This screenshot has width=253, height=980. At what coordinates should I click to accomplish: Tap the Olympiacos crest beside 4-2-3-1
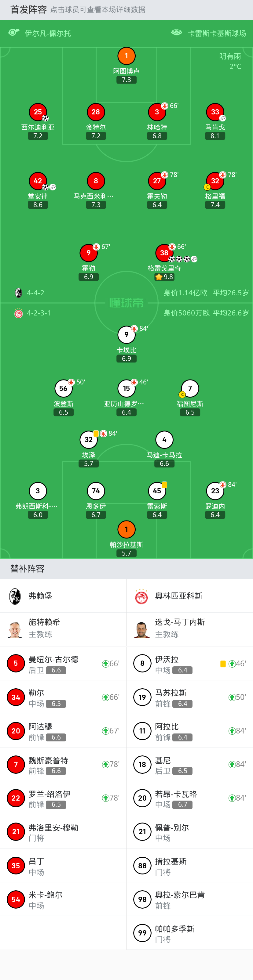click(x=18, y=313)
